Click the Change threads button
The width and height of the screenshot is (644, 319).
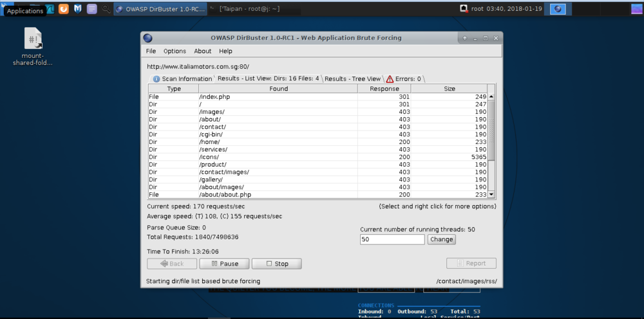[x=442, y=239]
